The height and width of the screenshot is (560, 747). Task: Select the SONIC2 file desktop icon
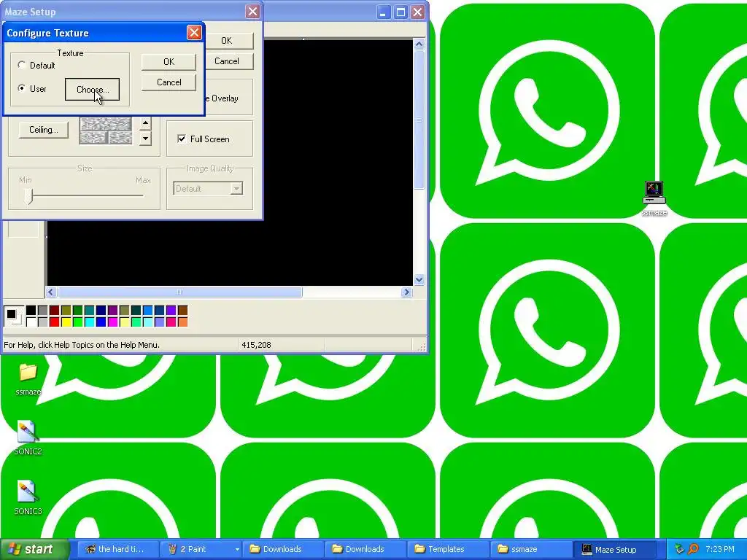28,438
